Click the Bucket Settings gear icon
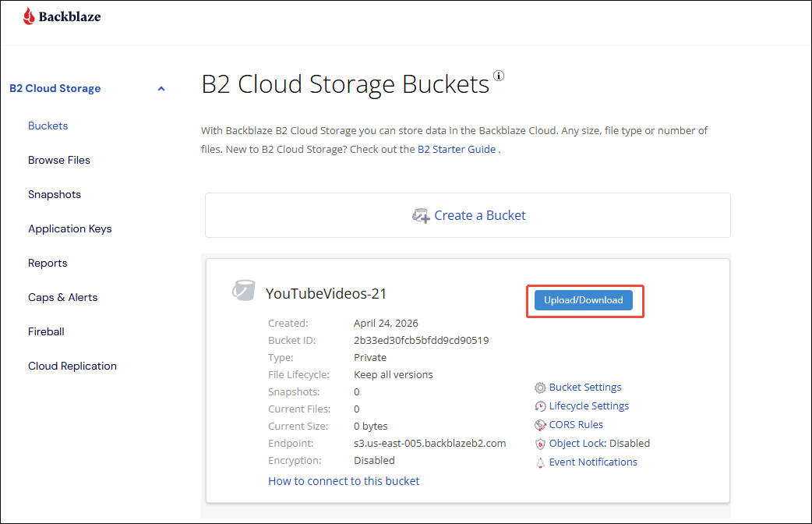 540,388
